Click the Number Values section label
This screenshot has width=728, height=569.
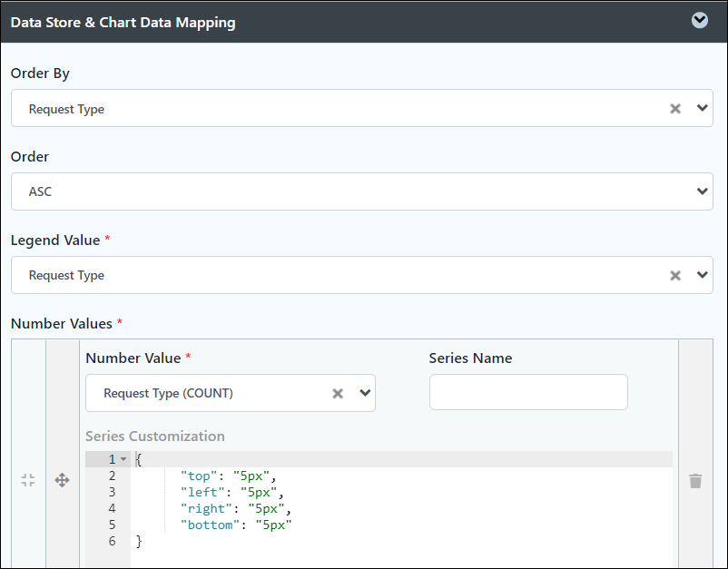coord(62,323)
